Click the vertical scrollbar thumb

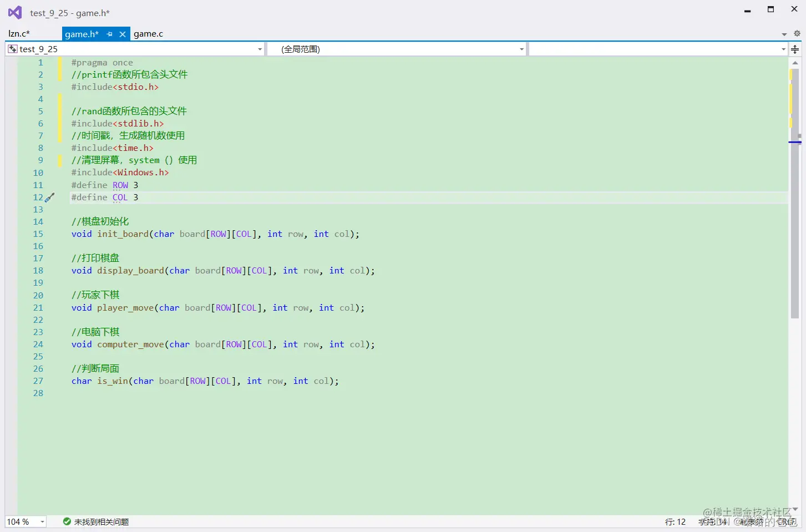coord(795,193)
